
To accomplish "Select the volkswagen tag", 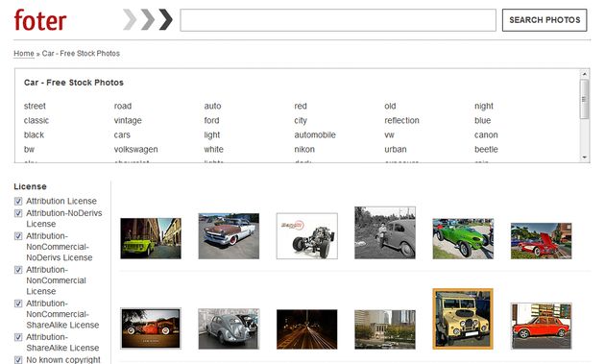I will click(x=135, y=150).
